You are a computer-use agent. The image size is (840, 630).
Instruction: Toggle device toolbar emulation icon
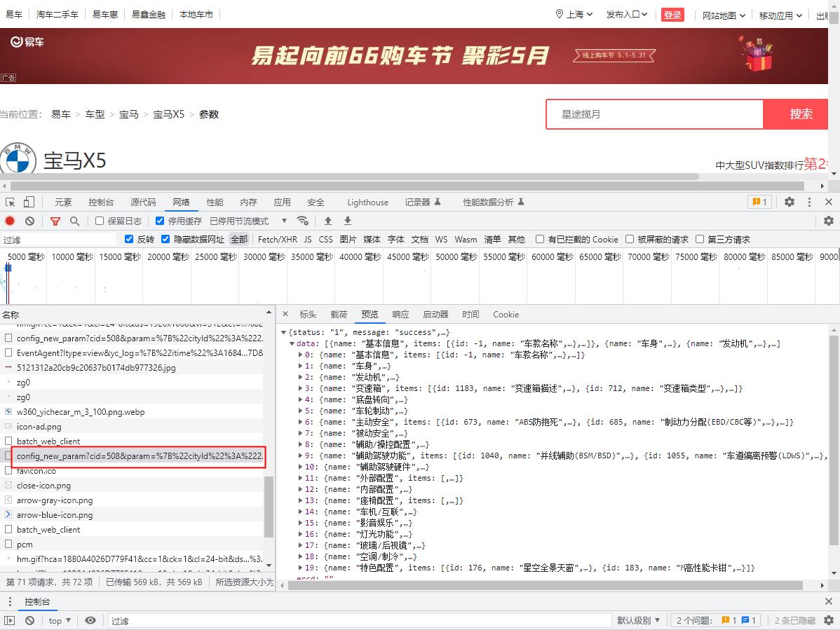29,202
